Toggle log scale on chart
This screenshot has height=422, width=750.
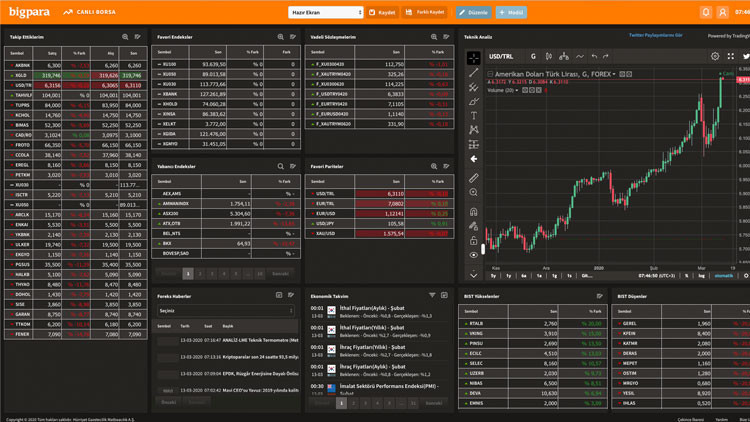(x=703, y=276)
